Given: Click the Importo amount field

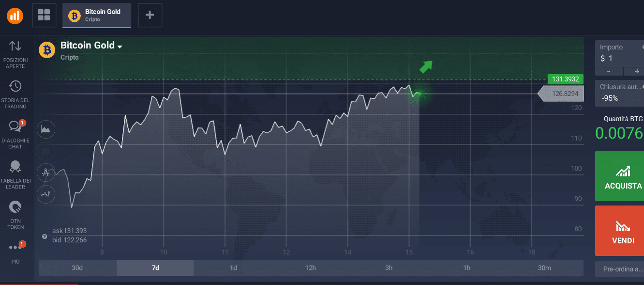Looking at the screenshot, I should [x=620, y=53].
